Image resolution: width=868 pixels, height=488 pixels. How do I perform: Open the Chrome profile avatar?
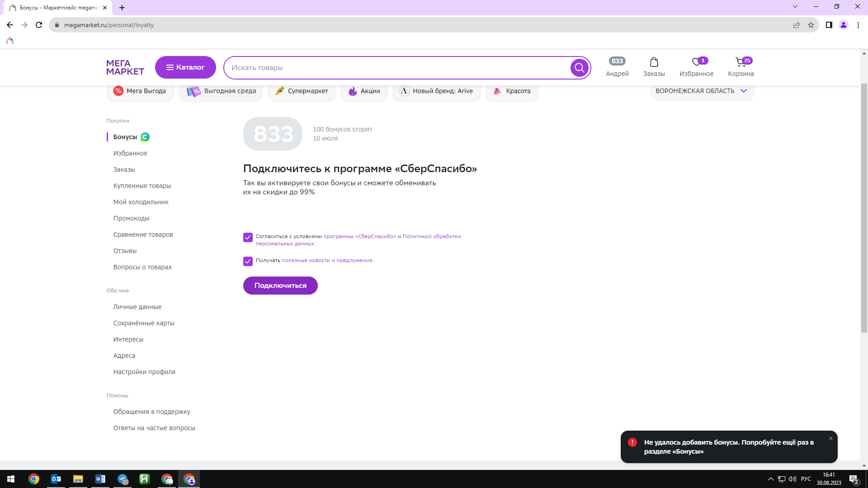pyautogui.click(x=844, y=25)
